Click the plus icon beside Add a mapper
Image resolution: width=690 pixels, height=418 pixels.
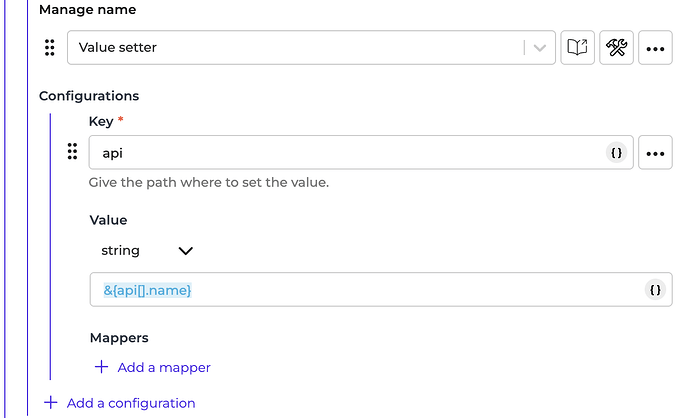coord(101,367)
